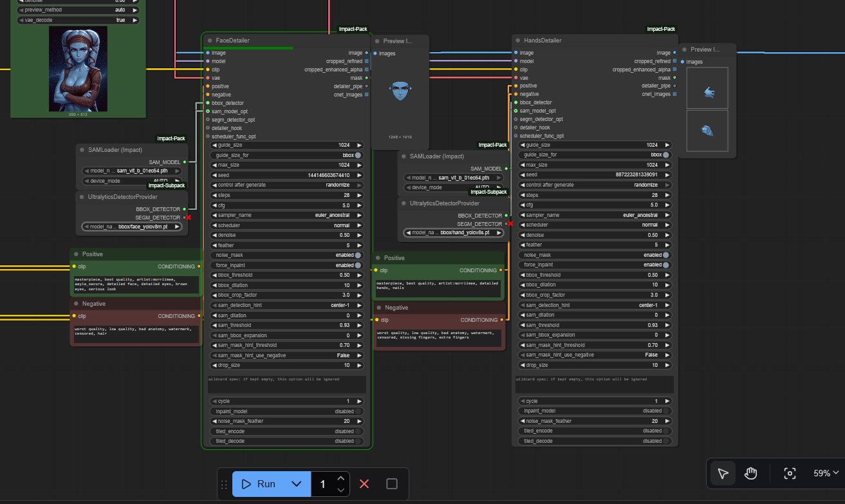Click the upper hand crop thumbnail

click(x=707, y=88)
